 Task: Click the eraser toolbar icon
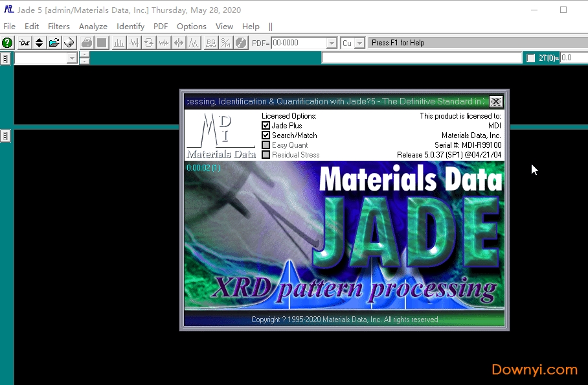[69, 42]
